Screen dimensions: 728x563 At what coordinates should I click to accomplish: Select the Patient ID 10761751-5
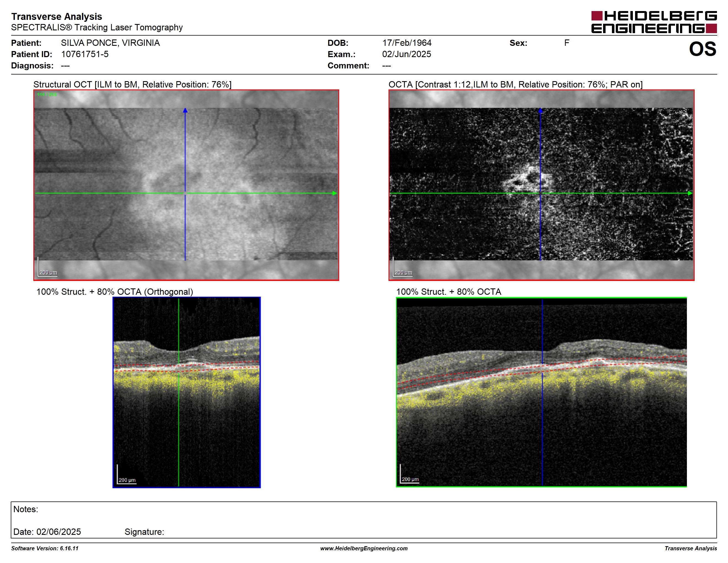point(85,54)
